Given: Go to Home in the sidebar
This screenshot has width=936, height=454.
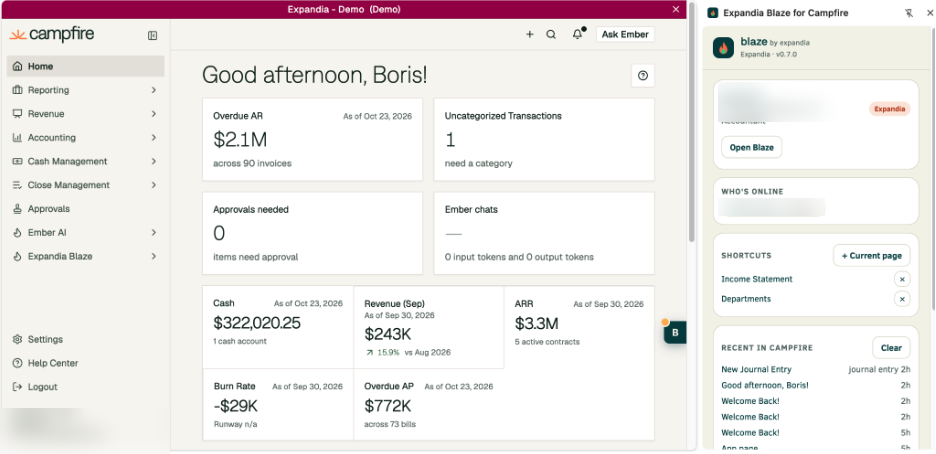Looking at the screenshot, I should click(85, 66).
